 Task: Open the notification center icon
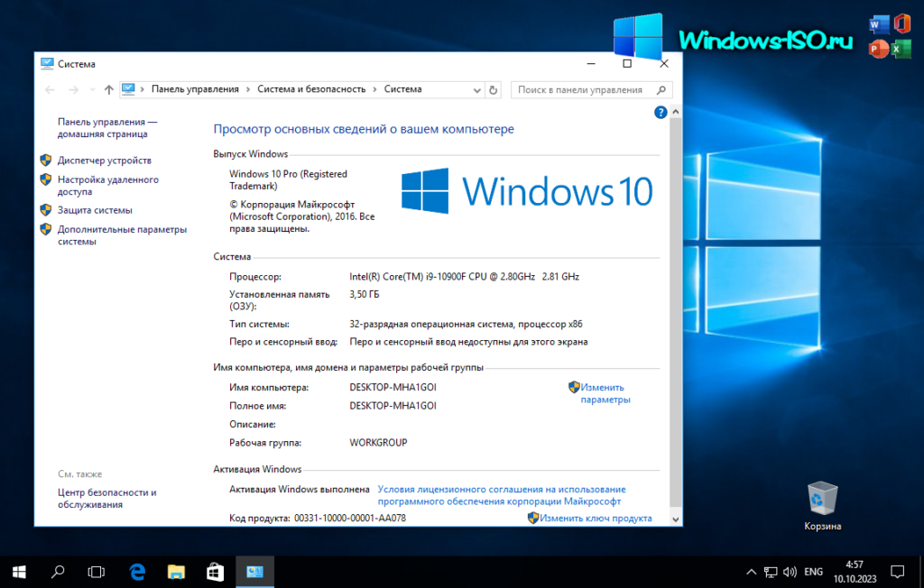[x=897, y=572]
